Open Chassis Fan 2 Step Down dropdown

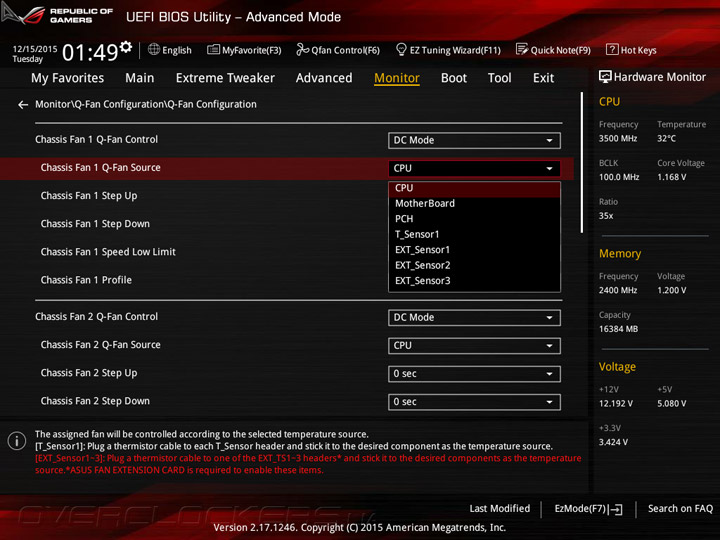tap(474, 402)
